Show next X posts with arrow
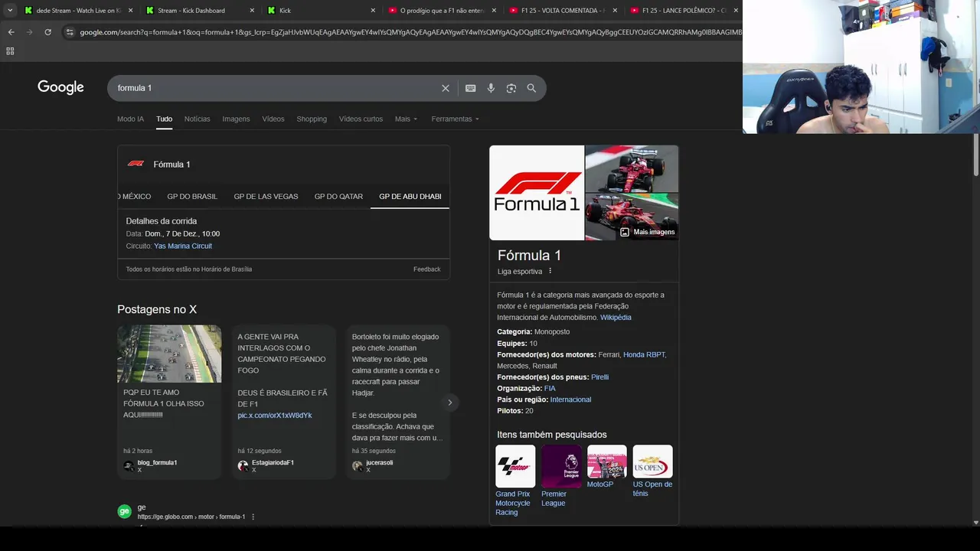 coord(450,403)
